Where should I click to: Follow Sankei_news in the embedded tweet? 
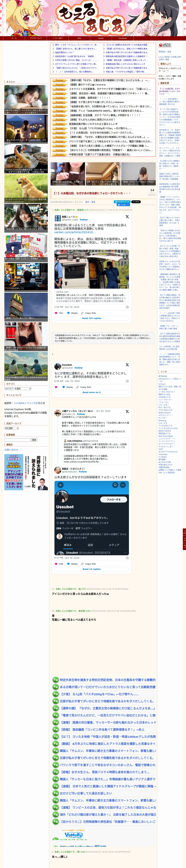(x=84, y=220)
